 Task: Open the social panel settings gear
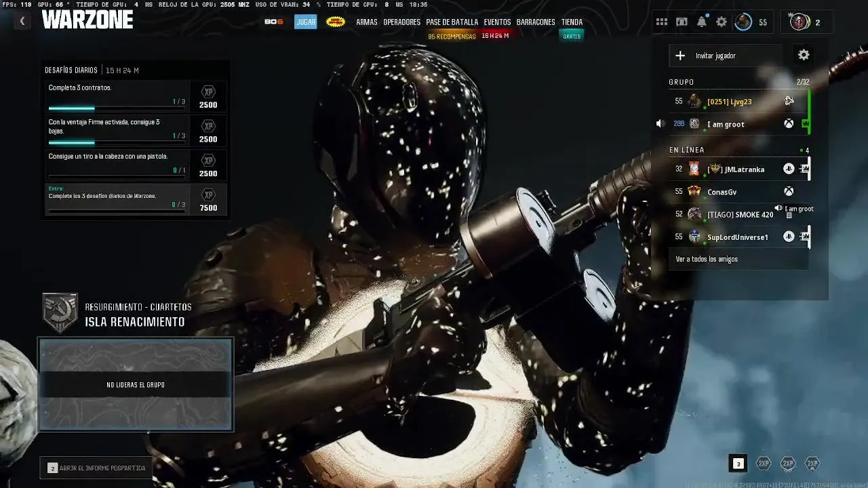(x=804, y=56)
